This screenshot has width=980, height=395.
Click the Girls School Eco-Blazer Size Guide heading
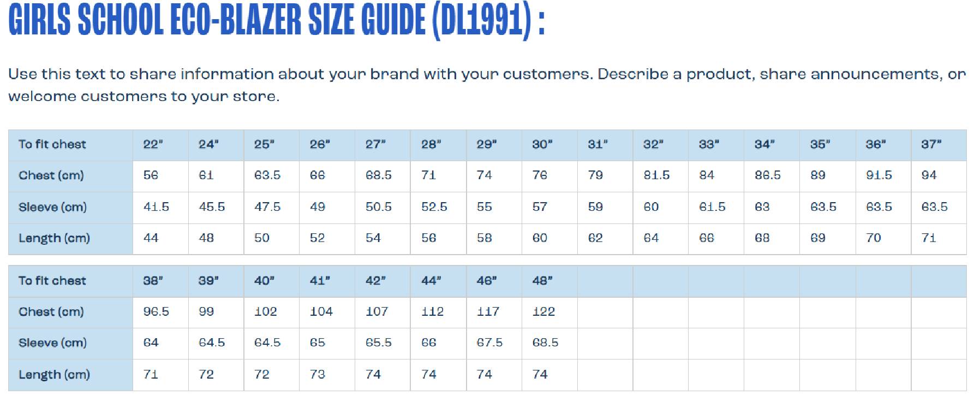[276, 22]
